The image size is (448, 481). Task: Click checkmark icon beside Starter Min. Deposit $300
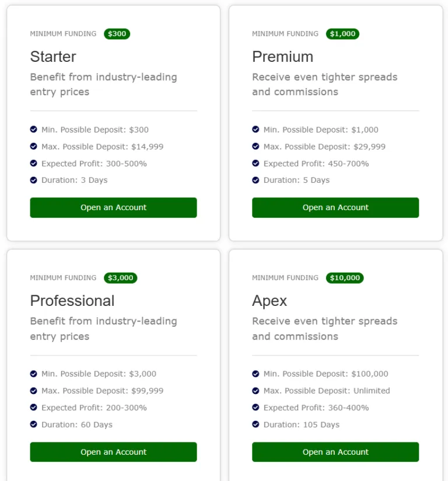34,130
